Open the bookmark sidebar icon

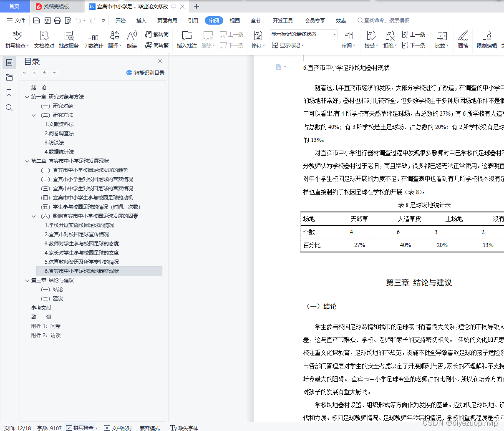9,93
